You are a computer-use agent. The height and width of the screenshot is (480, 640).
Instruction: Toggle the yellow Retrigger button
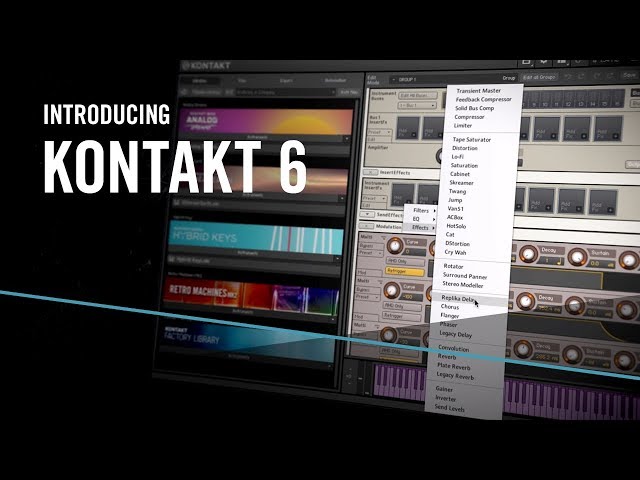404,271
